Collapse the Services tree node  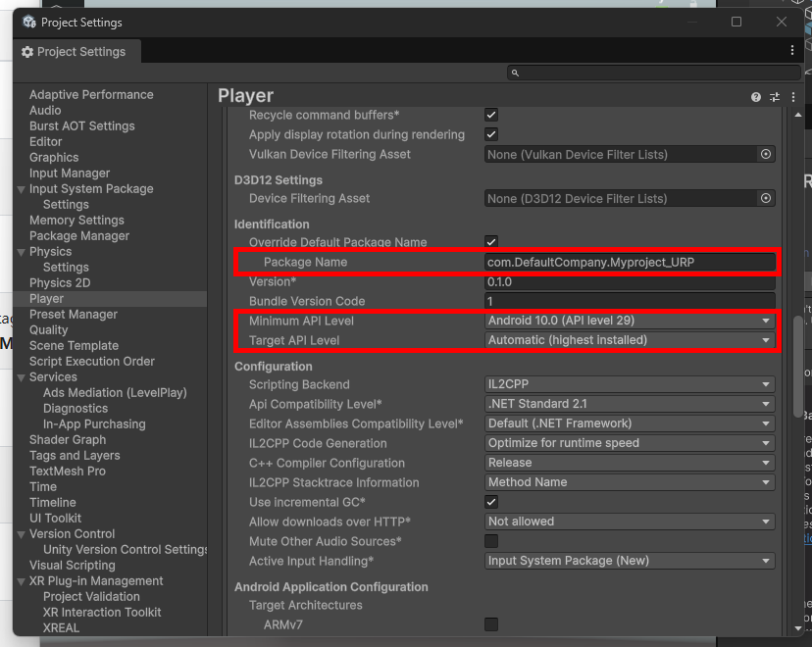[x=22, y=377]
